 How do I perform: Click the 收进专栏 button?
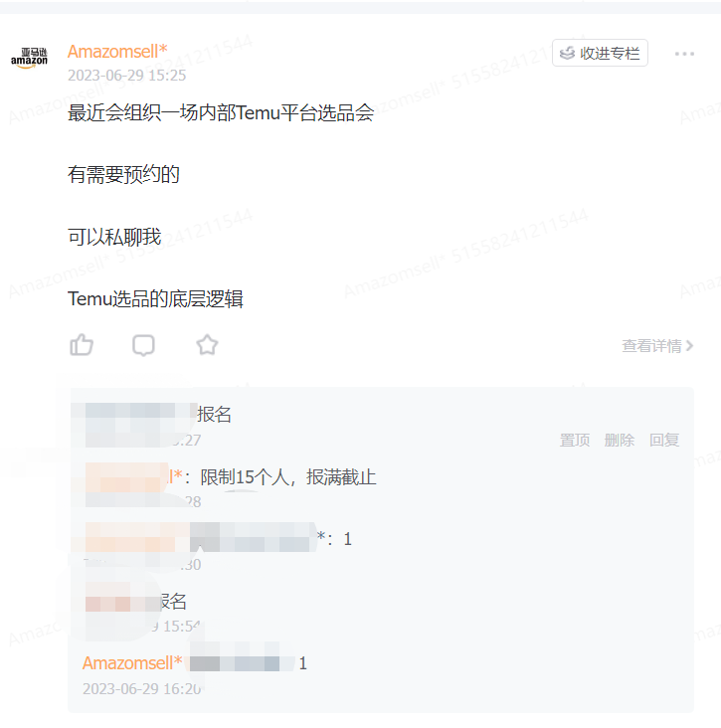(x=600, y=53)
